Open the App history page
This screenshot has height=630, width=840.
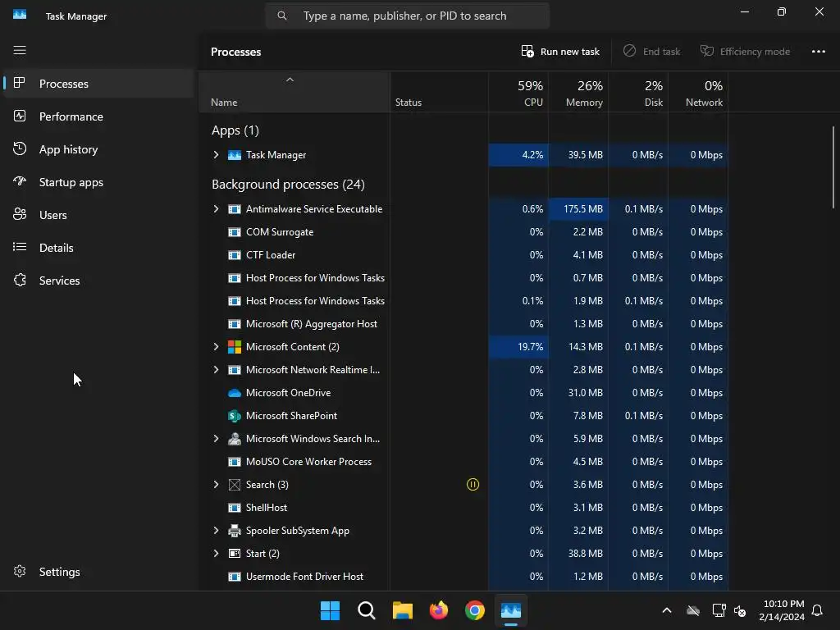[98, 149]
